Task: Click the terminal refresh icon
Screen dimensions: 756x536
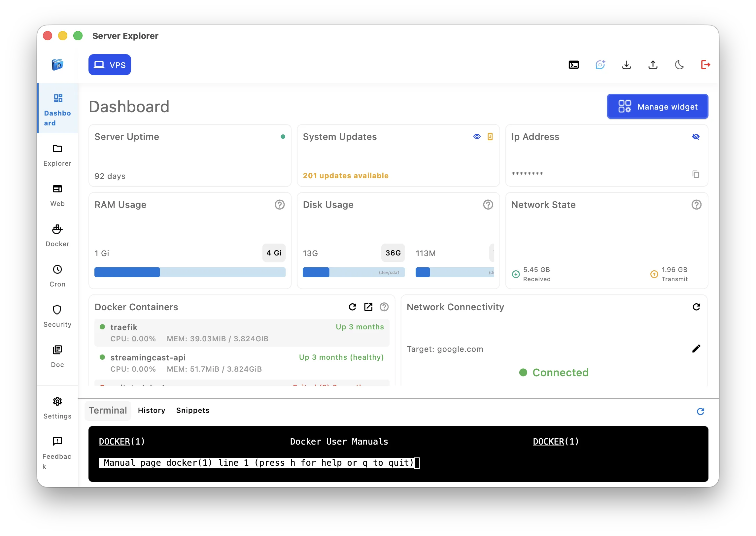Action: click(700, 411)
